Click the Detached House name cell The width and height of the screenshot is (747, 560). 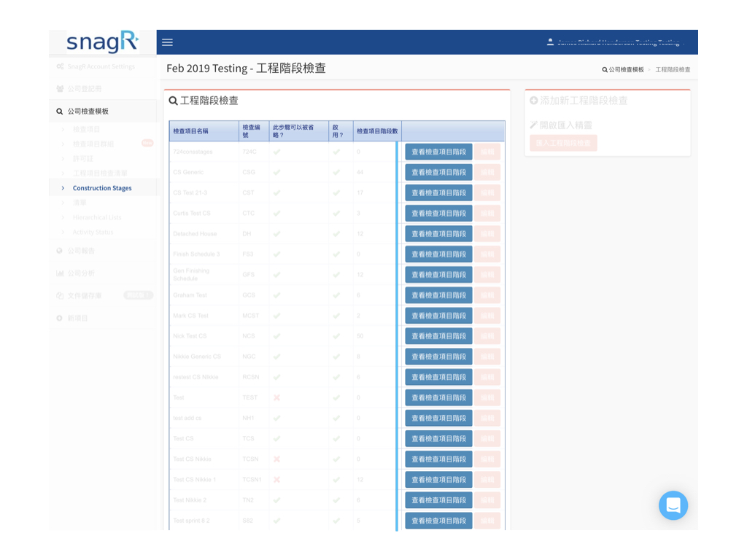(x=204, y=234)
